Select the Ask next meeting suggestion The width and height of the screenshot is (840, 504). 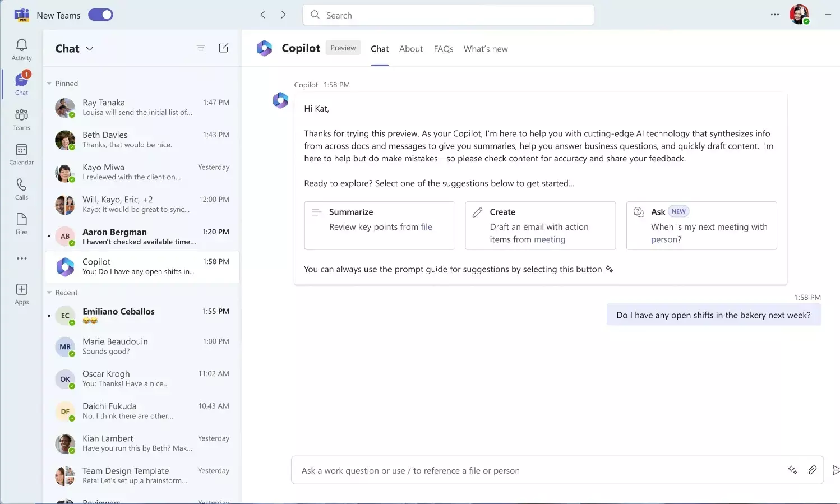[x=701, y=225]
